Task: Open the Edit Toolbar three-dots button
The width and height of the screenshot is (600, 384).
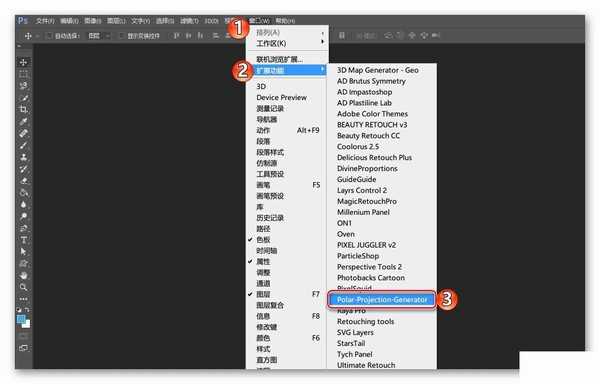Action: (x=23, y=299)
